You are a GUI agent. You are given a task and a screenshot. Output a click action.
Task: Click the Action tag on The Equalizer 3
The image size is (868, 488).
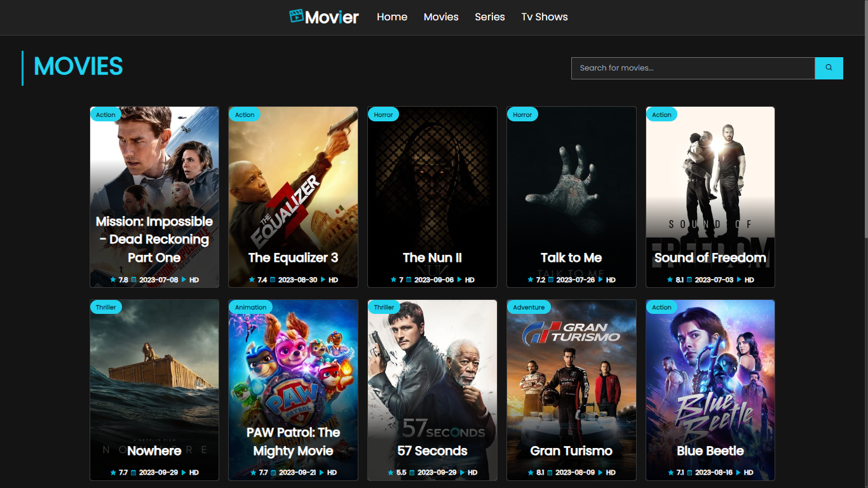click(245, 114)
